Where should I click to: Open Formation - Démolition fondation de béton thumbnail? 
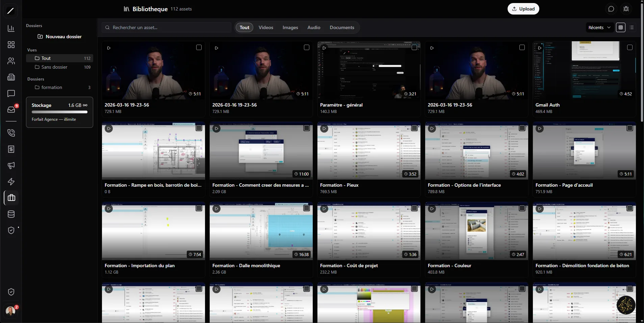584,231
